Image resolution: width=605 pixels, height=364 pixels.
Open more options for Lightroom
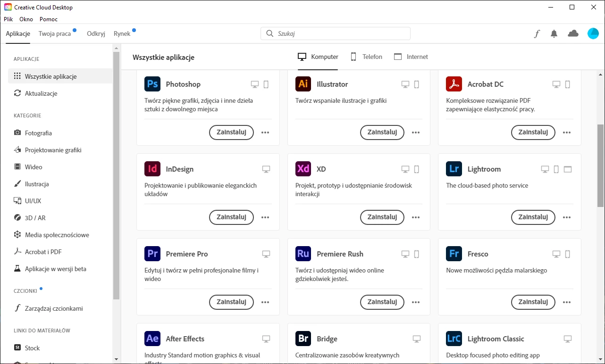tap(567, 217)
